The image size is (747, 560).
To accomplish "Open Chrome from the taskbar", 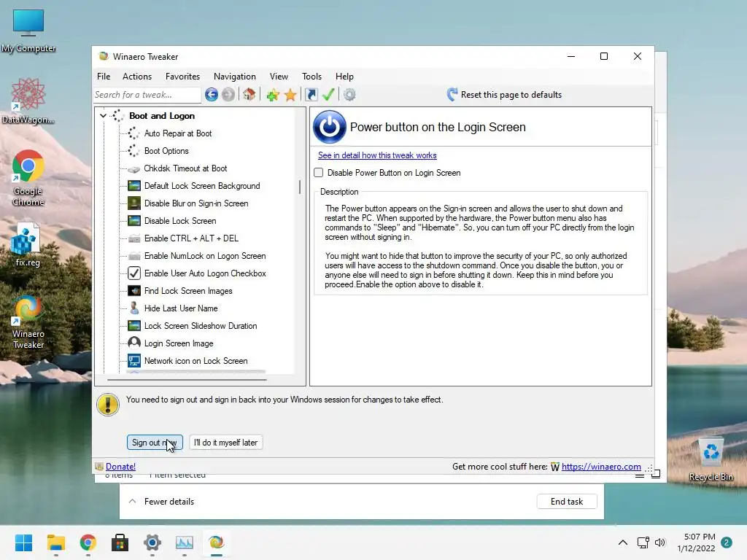I will 88,542.
